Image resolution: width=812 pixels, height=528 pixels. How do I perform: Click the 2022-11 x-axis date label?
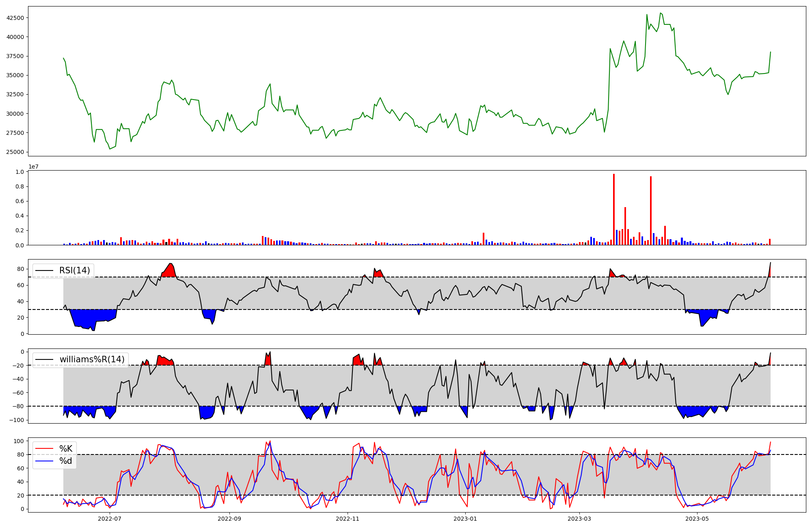[x=348, y=519]
